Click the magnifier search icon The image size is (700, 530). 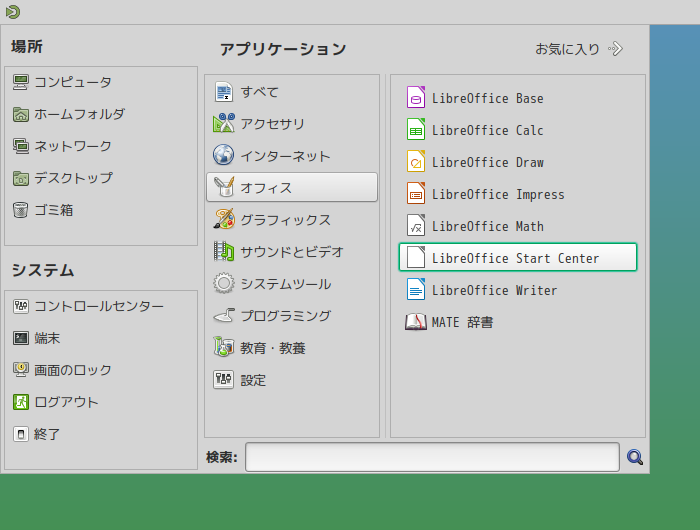click(634, 457)
